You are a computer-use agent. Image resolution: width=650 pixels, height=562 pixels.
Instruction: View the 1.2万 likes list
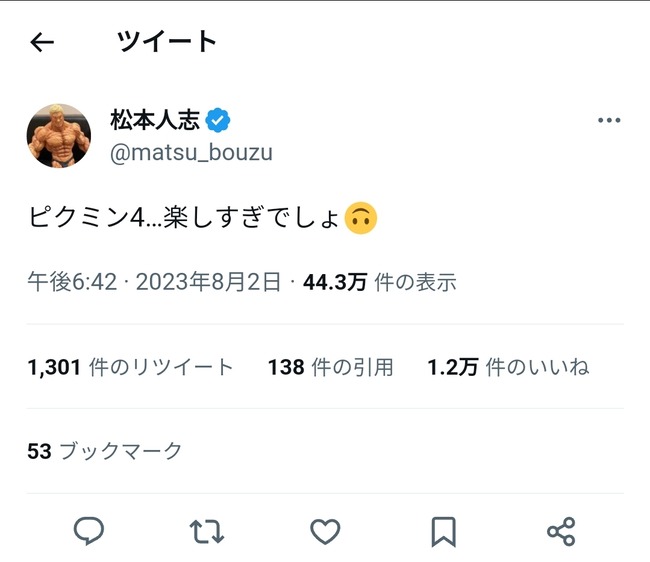click(x=508, y=367)
